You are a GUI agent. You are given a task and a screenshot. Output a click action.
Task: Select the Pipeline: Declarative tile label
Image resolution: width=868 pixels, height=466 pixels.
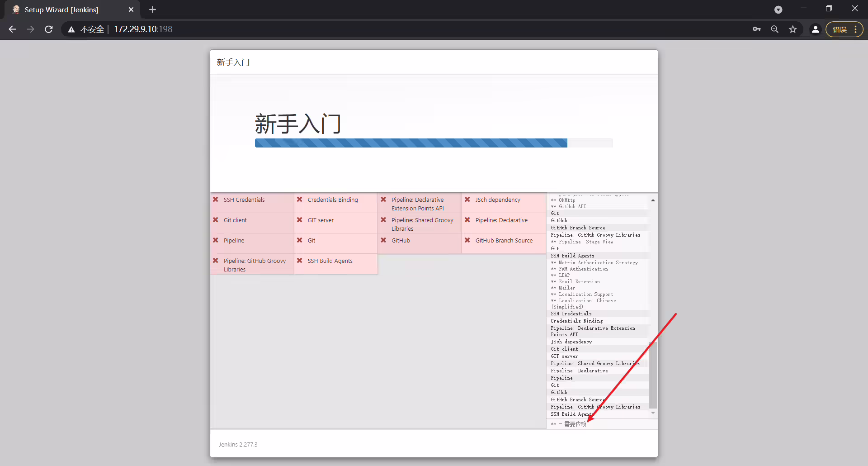click(501, 220)
